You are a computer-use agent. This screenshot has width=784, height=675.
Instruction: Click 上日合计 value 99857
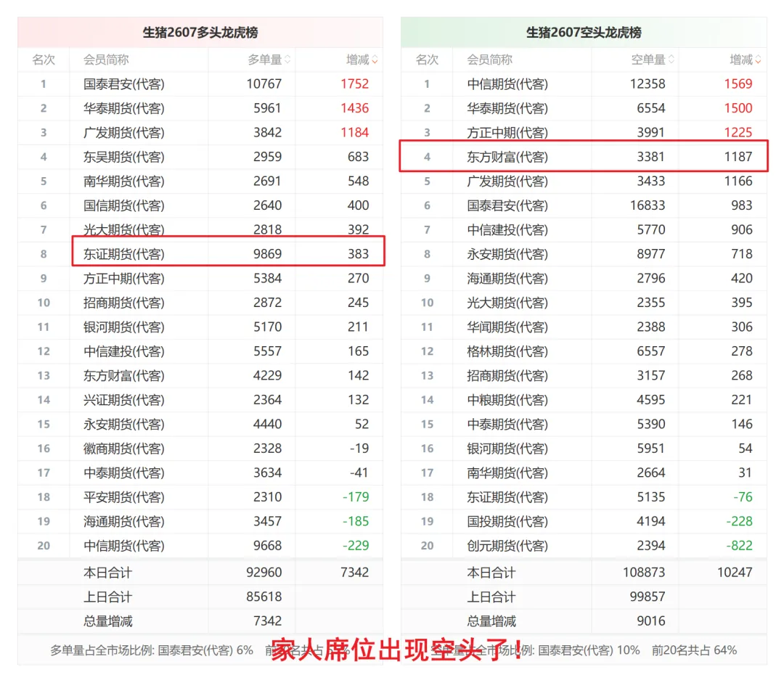pos(648,597)
